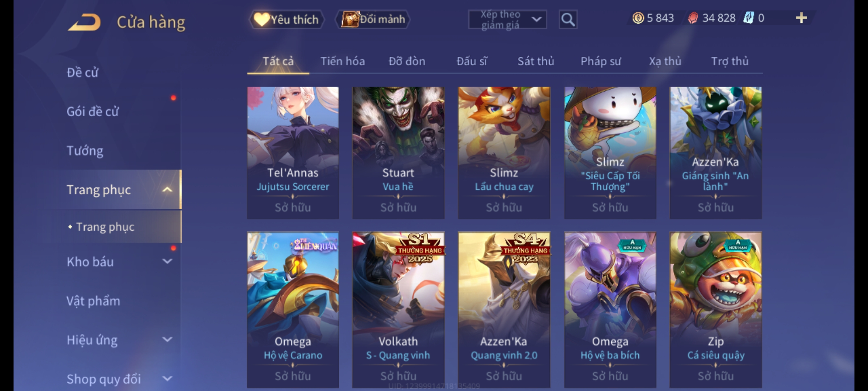The image size is (868, 391).
Task: Collapse the Trang phục sidebar section
Action: (167, 190)
